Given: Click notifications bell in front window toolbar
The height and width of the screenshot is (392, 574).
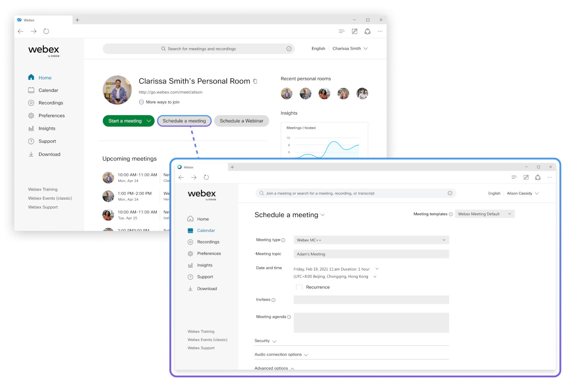Looking at the screenshot, I should coord(538,178).
